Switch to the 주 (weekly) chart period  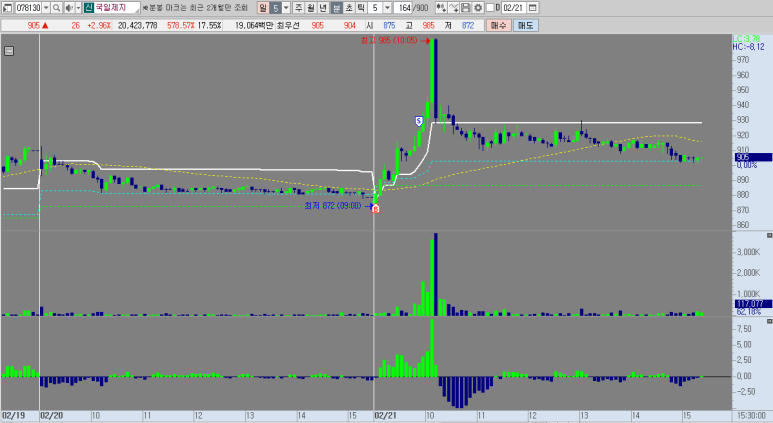pos(298,8)
